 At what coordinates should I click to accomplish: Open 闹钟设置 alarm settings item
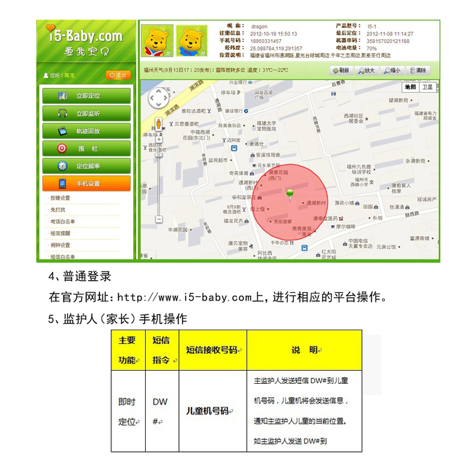click(x=60, y=245)
